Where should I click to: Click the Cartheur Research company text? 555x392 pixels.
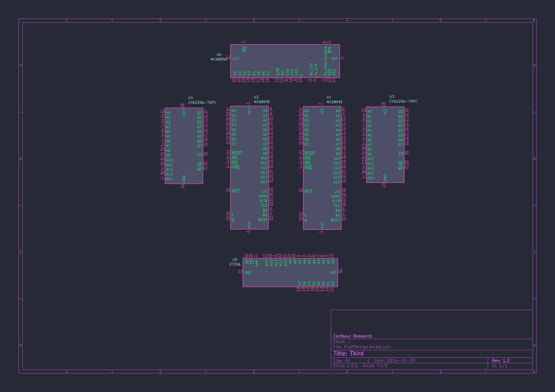[x=352, y=336]
